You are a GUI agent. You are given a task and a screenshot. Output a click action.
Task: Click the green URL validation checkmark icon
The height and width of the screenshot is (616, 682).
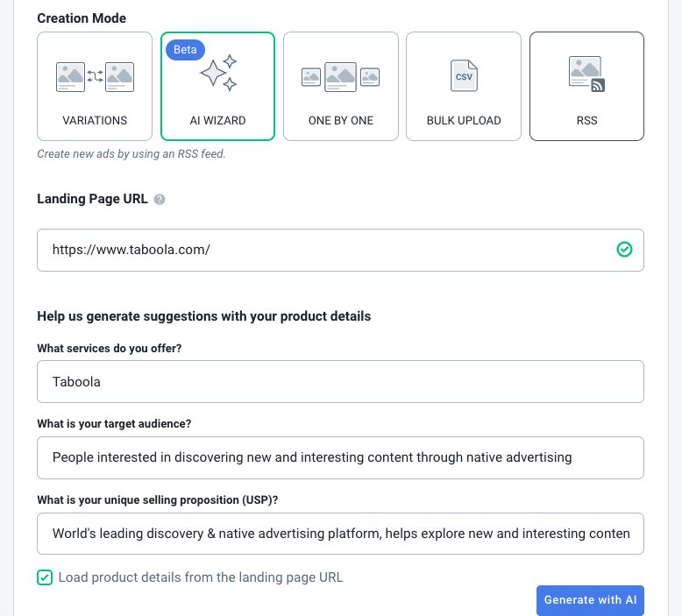[x=624, y=250]
